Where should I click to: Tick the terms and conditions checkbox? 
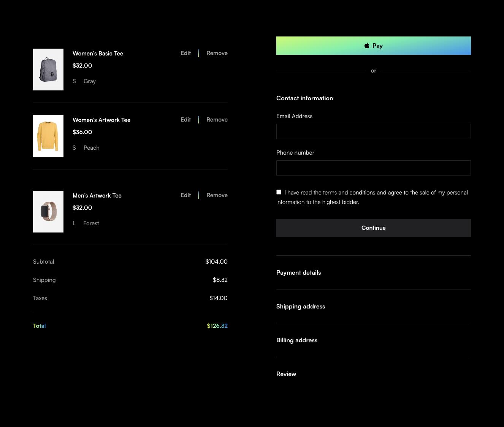(279, 192)
